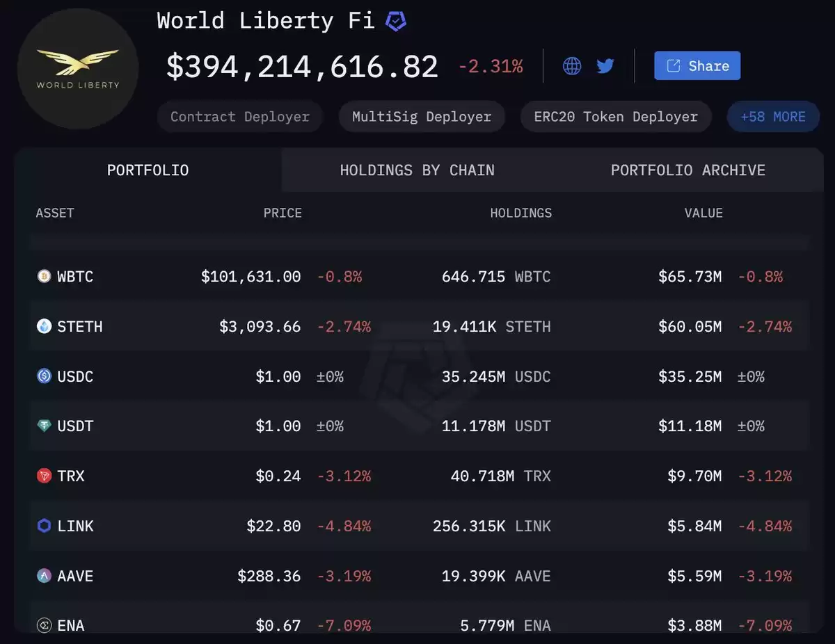Click the $5.59M AAVE value
Screen dimensions: 835x644
[x=694, y=576]
